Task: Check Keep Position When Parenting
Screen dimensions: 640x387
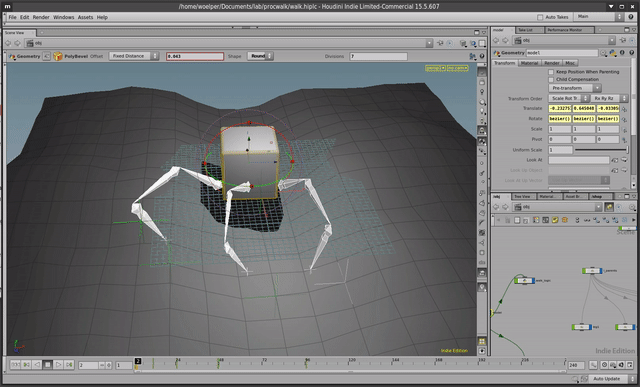Action: click(x=551, y=72)
